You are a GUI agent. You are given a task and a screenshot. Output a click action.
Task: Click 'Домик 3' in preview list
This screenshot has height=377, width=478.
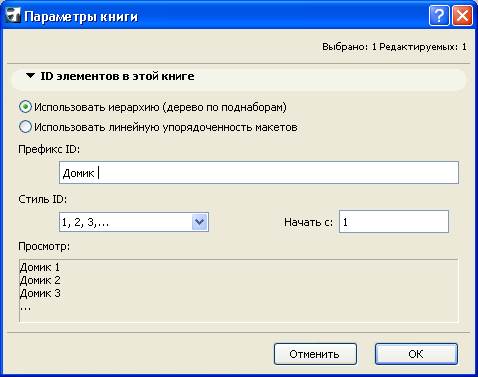[40, 293]
